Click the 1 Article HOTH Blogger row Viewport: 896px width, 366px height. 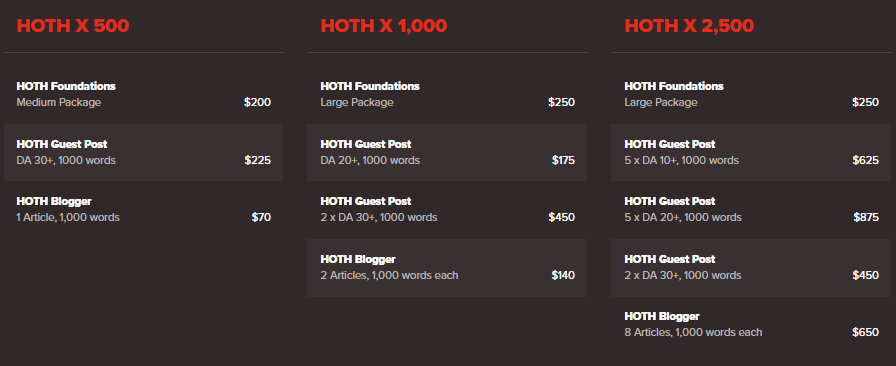tap(143, 209)
